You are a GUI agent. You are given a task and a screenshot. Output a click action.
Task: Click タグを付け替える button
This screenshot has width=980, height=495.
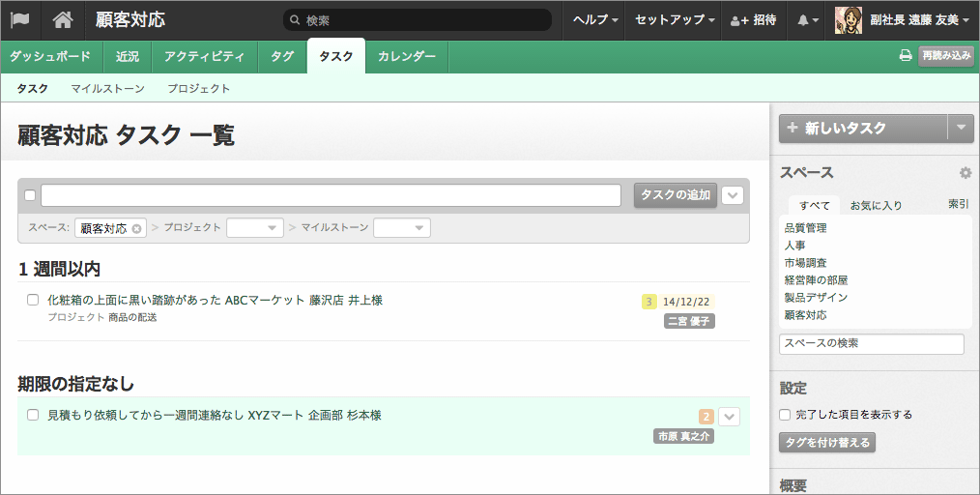[x=827, y=443]
